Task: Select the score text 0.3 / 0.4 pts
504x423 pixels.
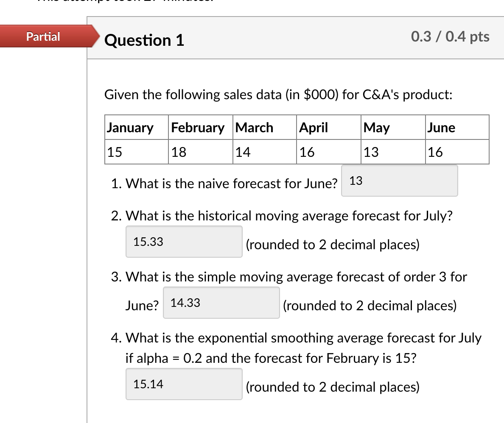Action: (x=450, y=37)
